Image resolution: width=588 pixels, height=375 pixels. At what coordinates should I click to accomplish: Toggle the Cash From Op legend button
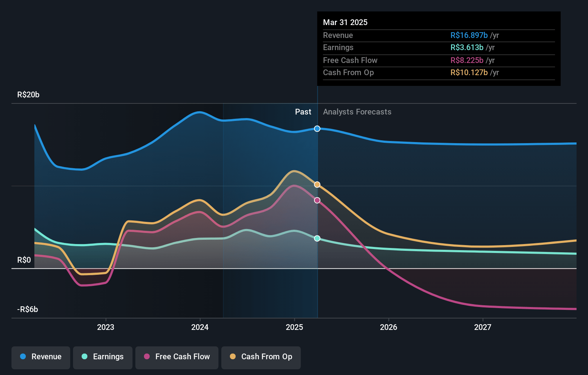tap(261, 357)
